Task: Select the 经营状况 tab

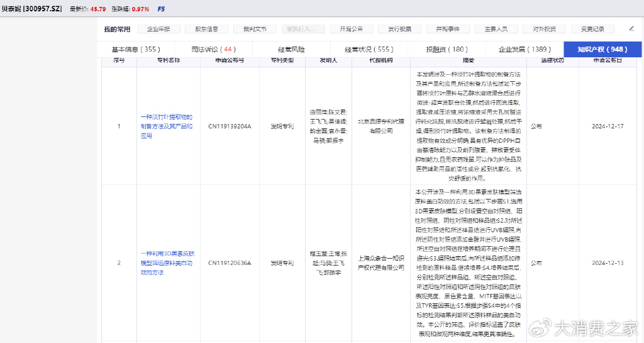Action: pos(369,49)
